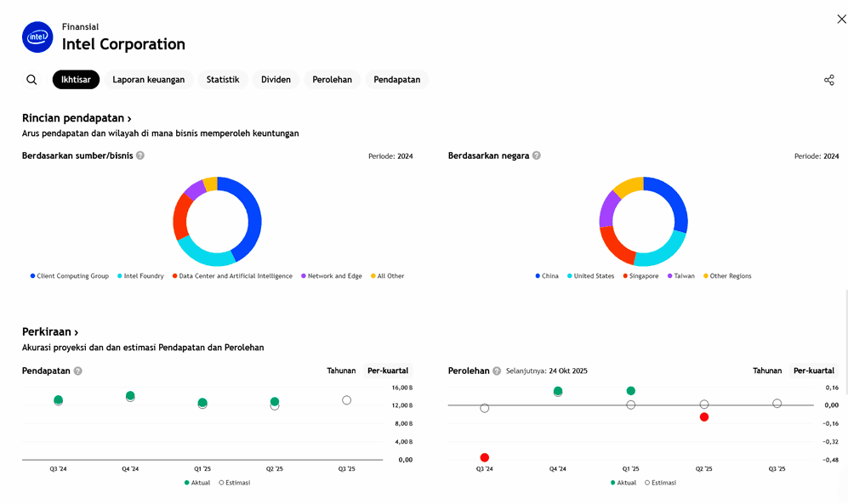Click the Client Computing Group legend swatch
Viewport: 848px width, 504px height.
pos(32,276)
